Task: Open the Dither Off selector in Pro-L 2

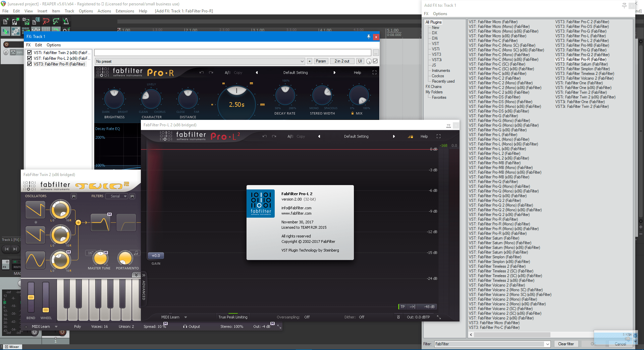Action: tap(361, 317)
